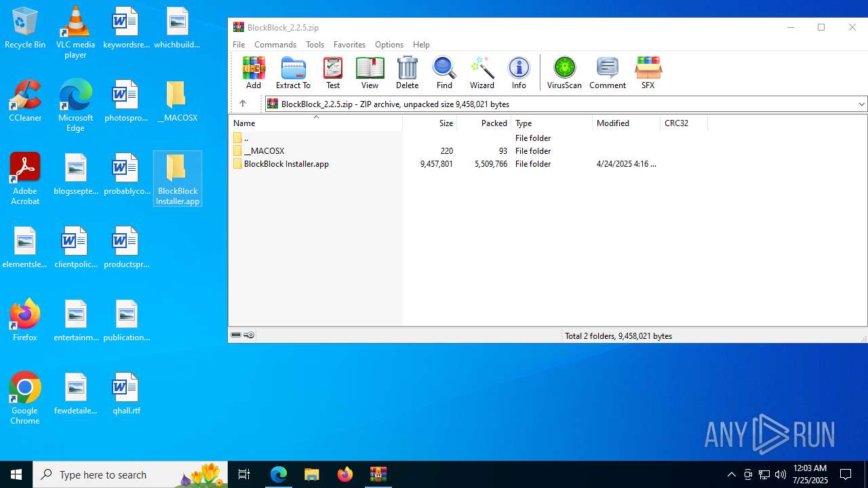Select Recycle Bin desktop icon

point(25,28)
